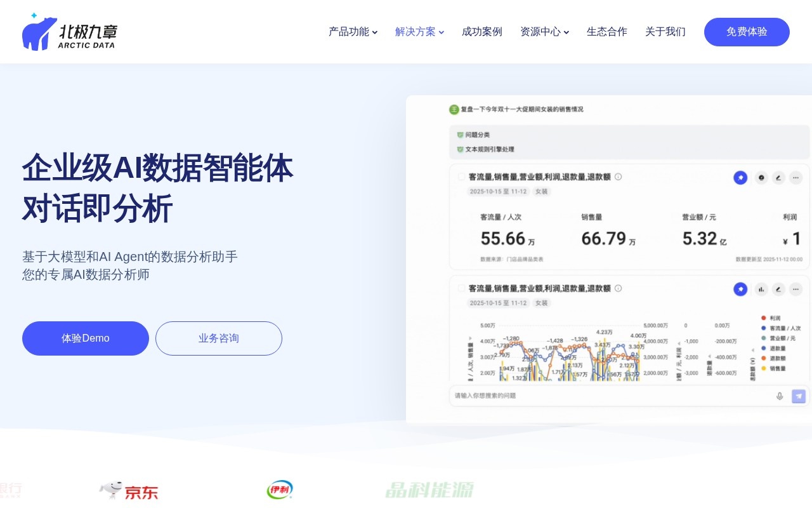Click the 业务咨询 button
The image size is (812, 508).
(x=219, y=338)
